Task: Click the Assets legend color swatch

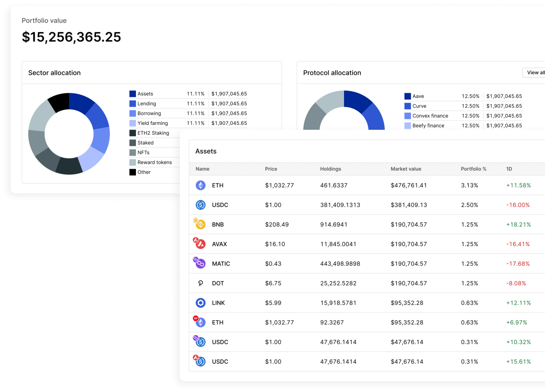Action: coord(133,94)
